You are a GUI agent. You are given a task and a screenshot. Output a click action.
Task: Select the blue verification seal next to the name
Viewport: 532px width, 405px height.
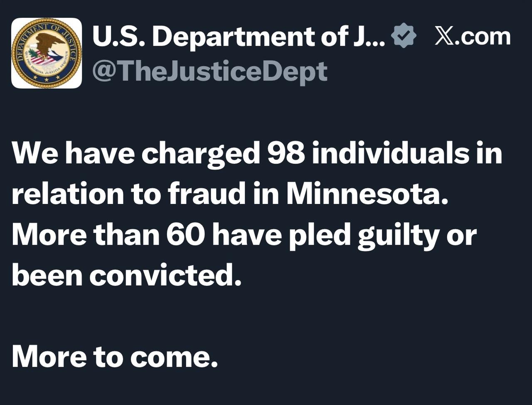[x=404, y=36]
